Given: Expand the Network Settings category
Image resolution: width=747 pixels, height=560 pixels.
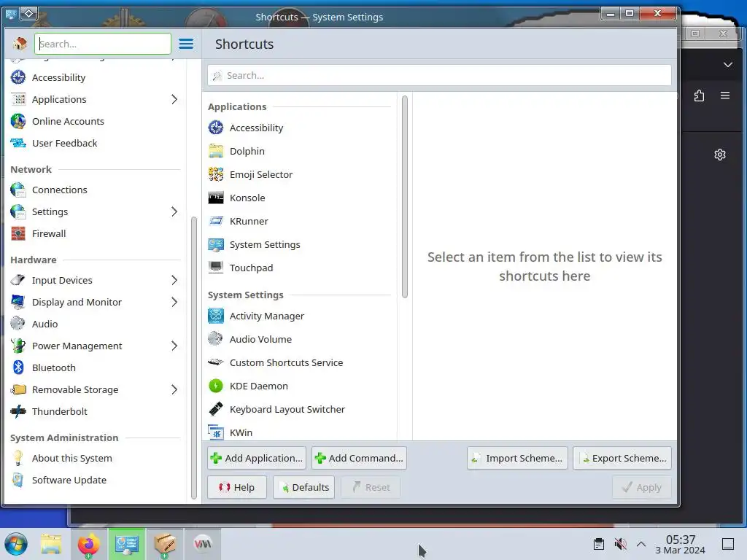Looking at the screenshot, I should tap(174, 211).
